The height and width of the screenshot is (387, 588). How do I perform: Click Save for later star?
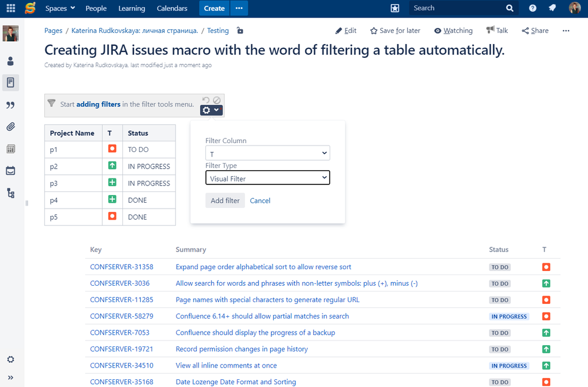[396, 31]
